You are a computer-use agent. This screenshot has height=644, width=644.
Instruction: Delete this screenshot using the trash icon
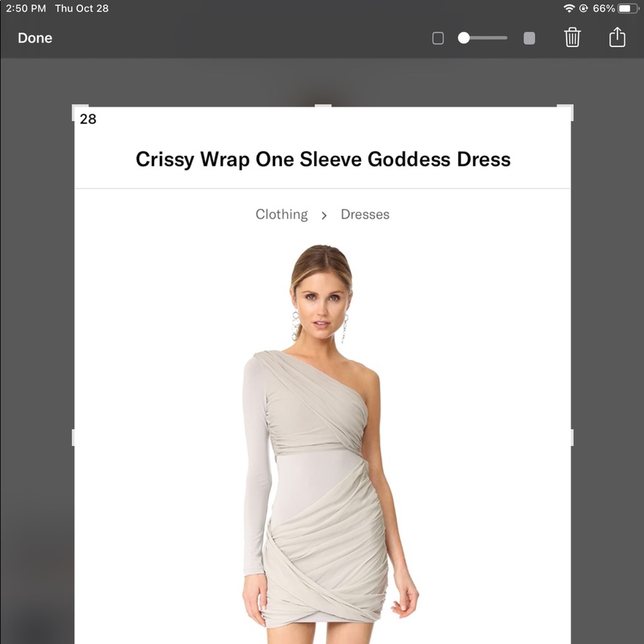[572, 37]
